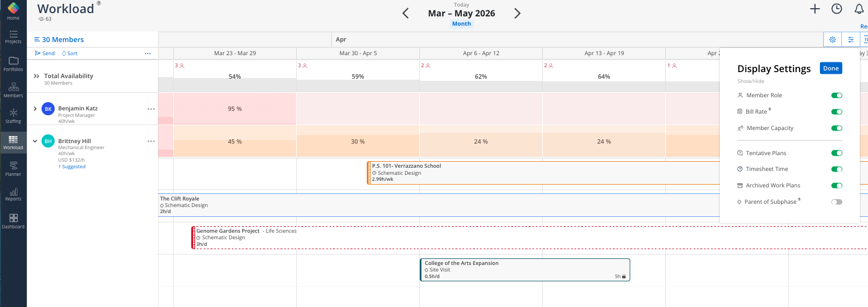
Task: Go to next date range arrow
Action: pos(517,14)
